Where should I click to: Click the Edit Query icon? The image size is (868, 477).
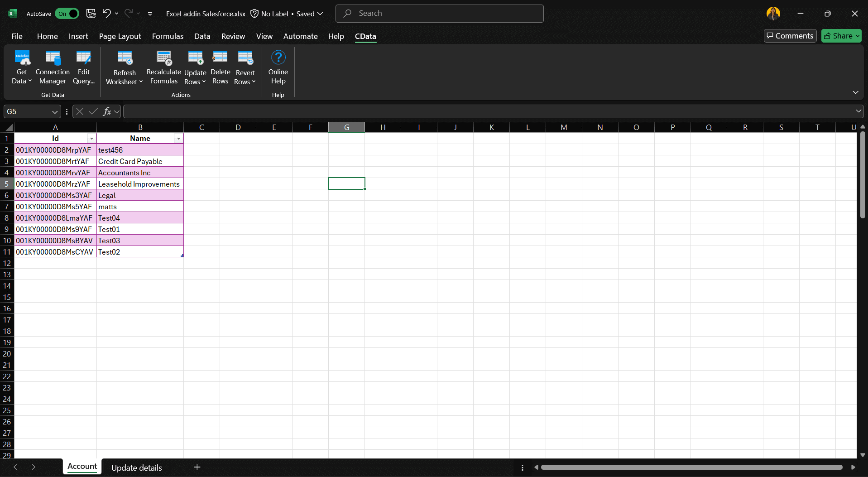[x=83, y=58]
